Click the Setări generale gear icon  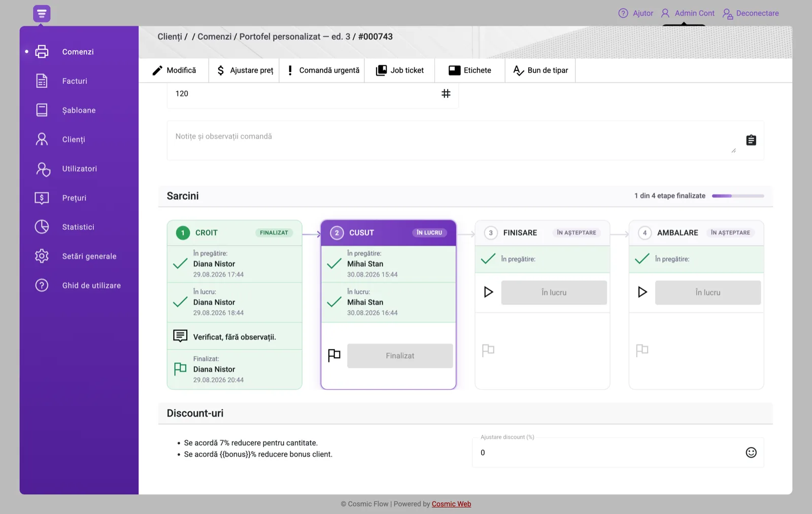(42, 256)
